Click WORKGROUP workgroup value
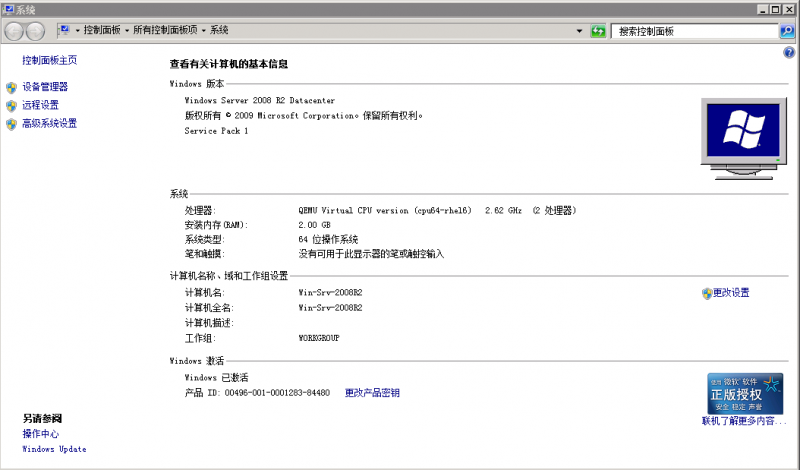The height and width of the screenshot is (470, 800). click(319, 338)
